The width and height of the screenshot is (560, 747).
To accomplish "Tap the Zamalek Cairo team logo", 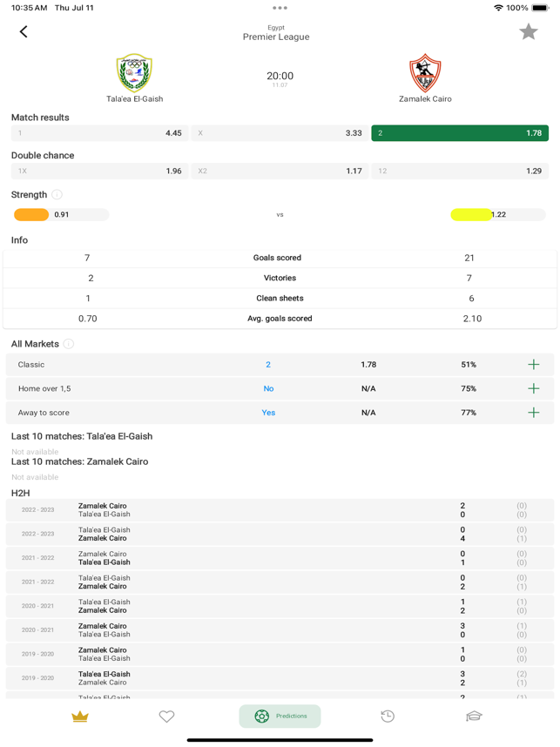I will 425,73.
